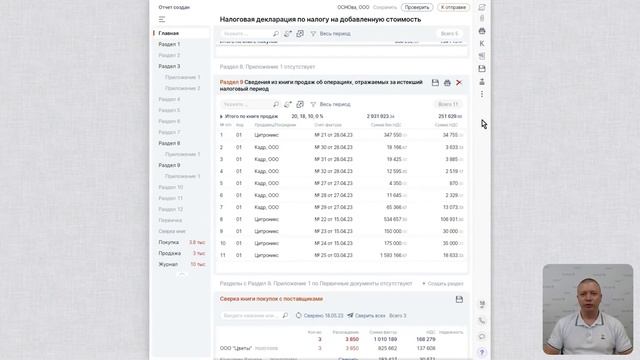
Task: Select Главная in the left navigation
Action: coord(182,33)
